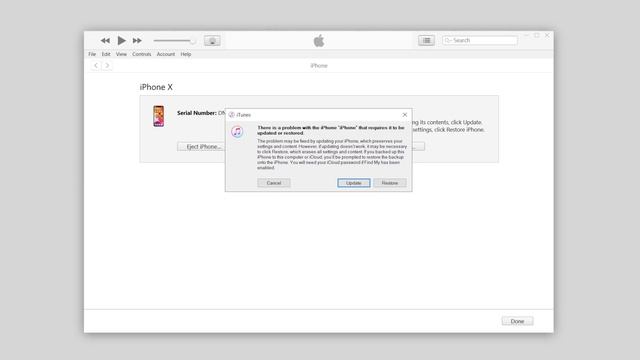Open the File menu
Viewport: 640px width, 360px height.
coord(92,54)
